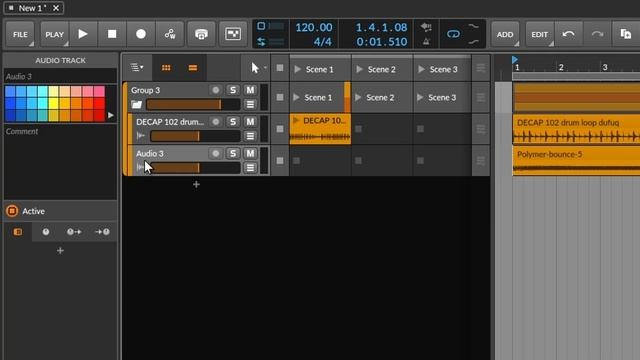Add device with plus in inspector
The image size is (640, 360).
coord(60,251)
